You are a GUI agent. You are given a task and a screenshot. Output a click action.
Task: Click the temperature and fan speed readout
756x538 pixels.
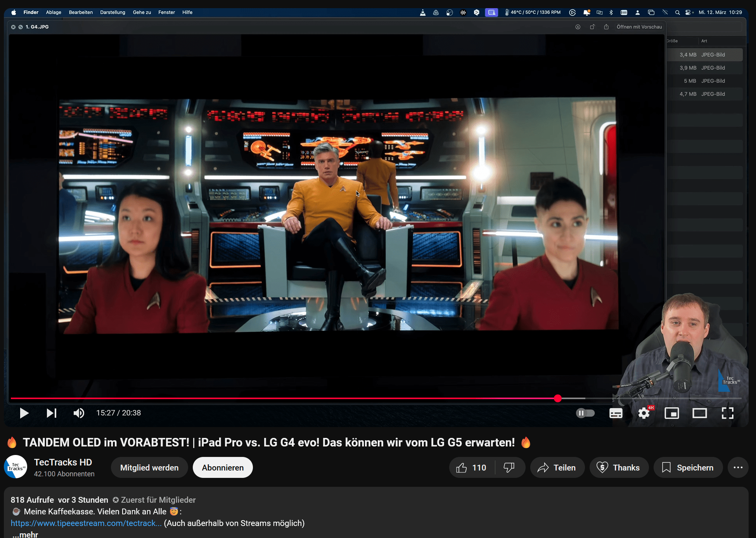tap(533, 12)
